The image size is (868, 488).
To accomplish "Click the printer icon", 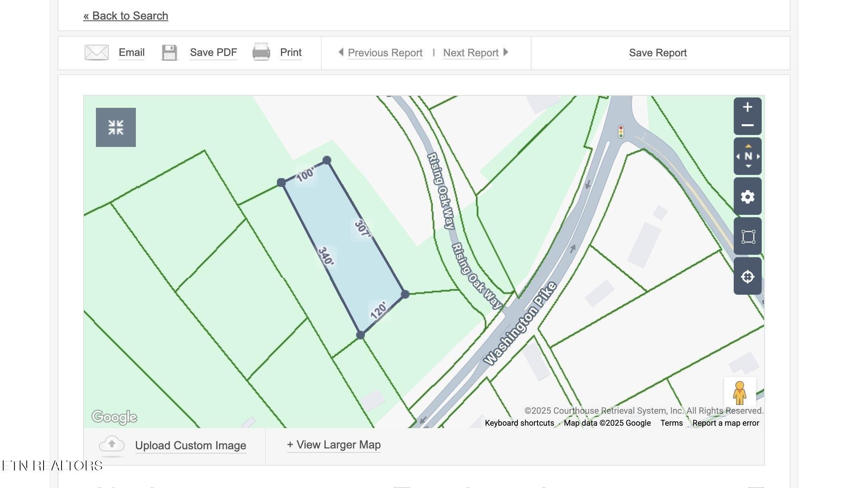I will point(261,52).
